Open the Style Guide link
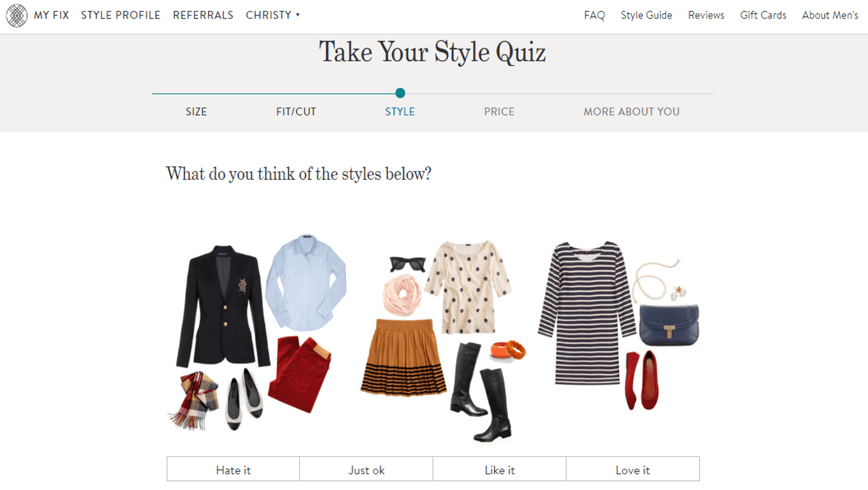The width and height of the screenshot is (868, 490). (x=646, y=15)
